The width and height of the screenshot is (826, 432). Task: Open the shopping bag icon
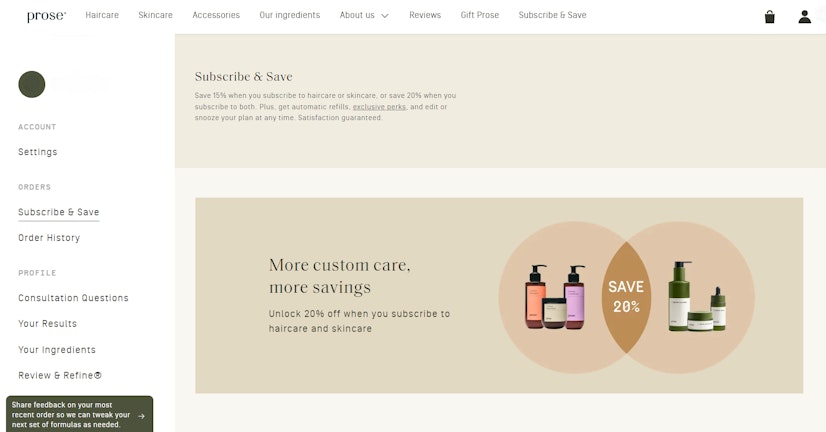click(x=770, y=17)
